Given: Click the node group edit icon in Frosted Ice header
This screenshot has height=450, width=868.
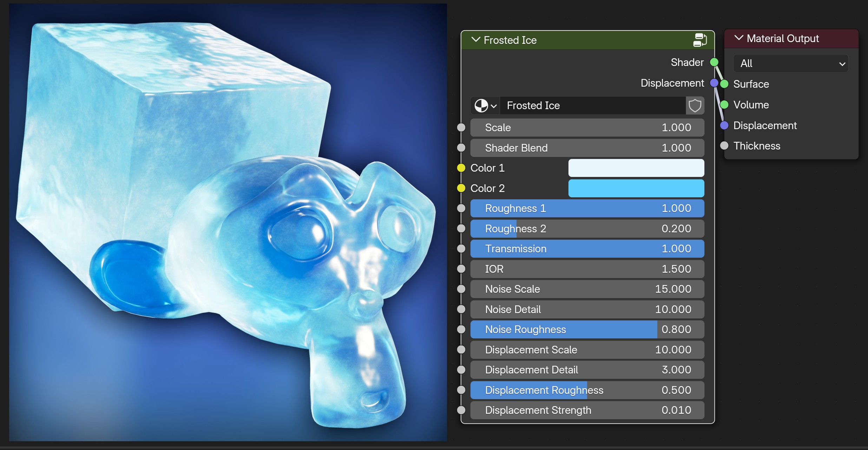Looking at the screenshot, I should pos(699,40).
